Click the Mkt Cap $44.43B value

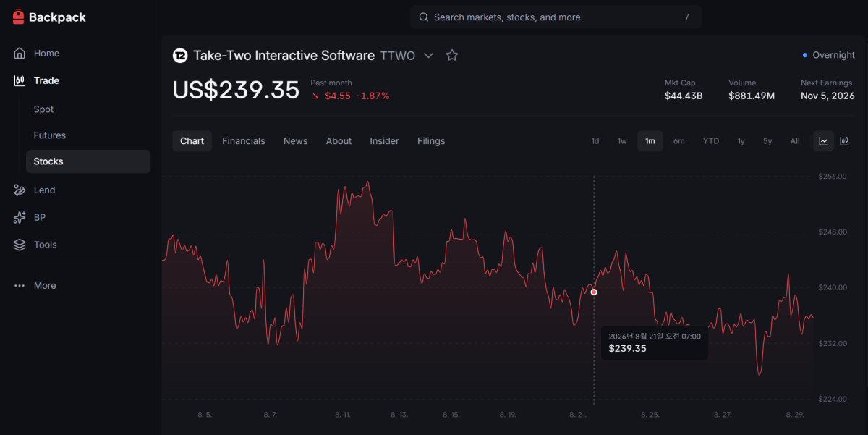pos(684,96)
